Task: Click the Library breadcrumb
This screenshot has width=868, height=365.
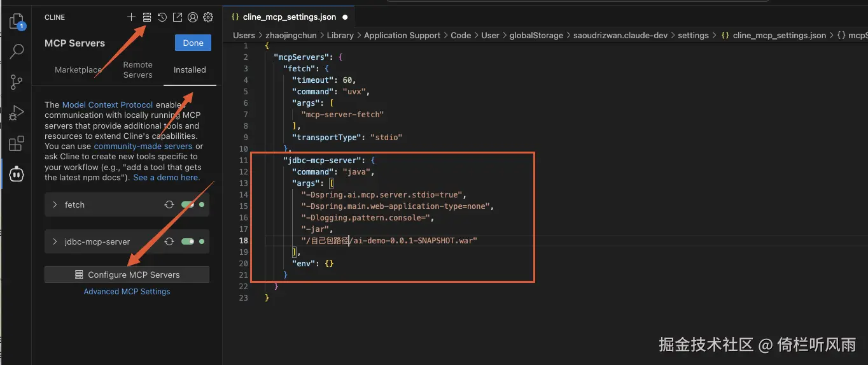Action: click(340, 35)
